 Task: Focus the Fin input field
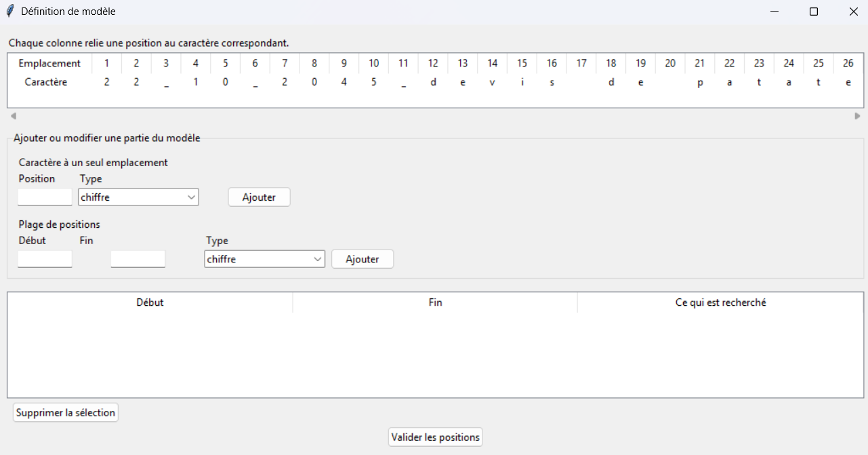click(x=138, y=259)
